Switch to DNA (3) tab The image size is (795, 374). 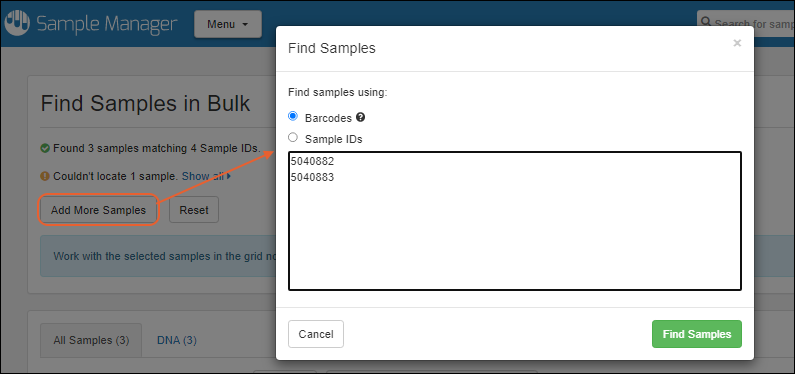pos(177,340)
